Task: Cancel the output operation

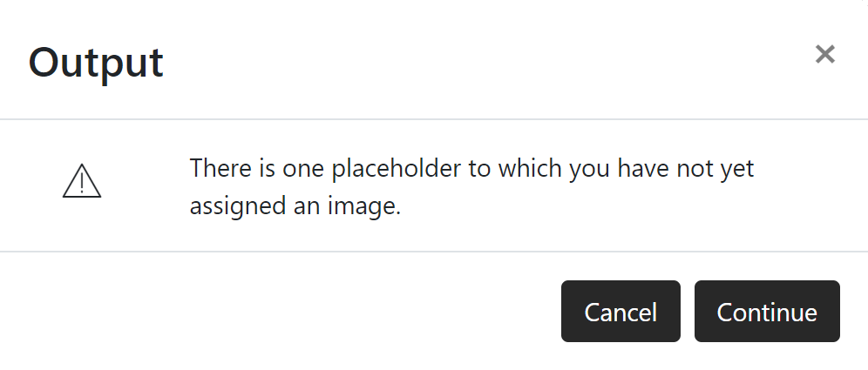Action: [620, 312]
